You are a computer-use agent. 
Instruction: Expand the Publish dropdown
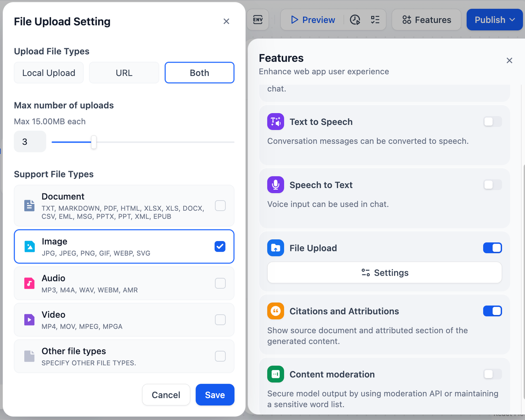click(x=495, y=20)
